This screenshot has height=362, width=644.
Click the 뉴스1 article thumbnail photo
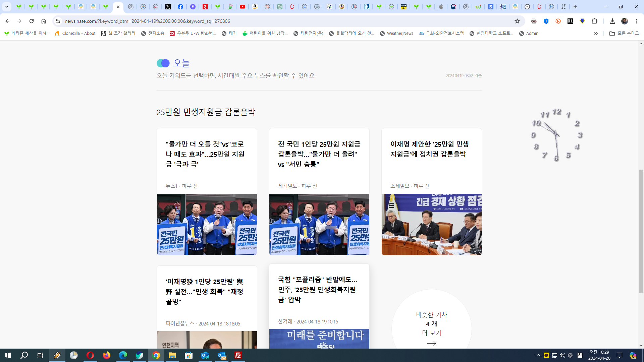[207, 224]
